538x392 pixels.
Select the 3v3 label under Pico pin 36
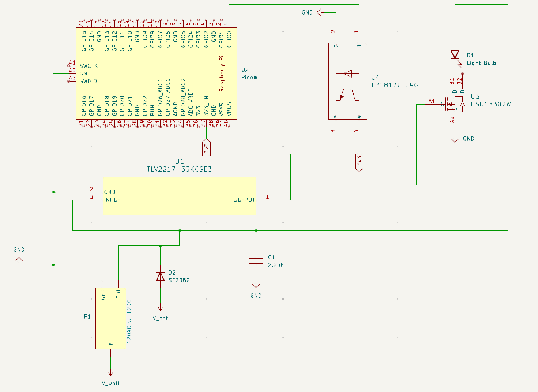point(206,147)
